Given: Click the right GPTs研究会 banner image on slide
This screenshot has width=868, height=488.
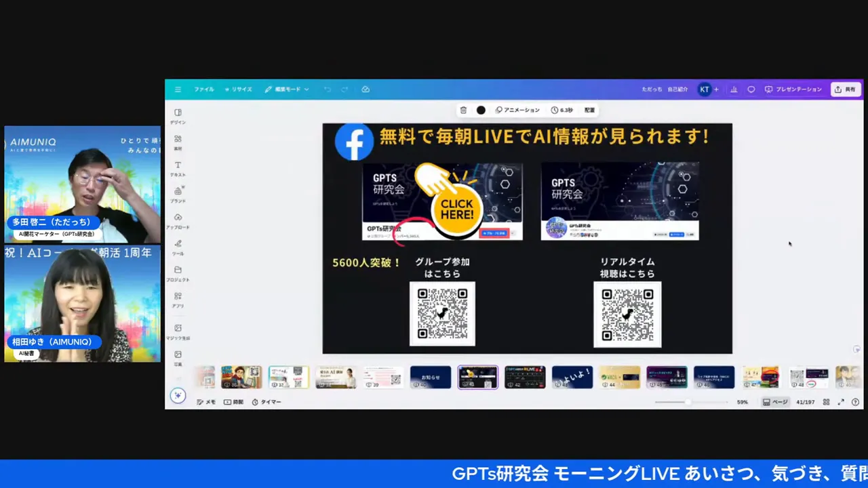Looking at the screenshot, I should coord(620,201).
